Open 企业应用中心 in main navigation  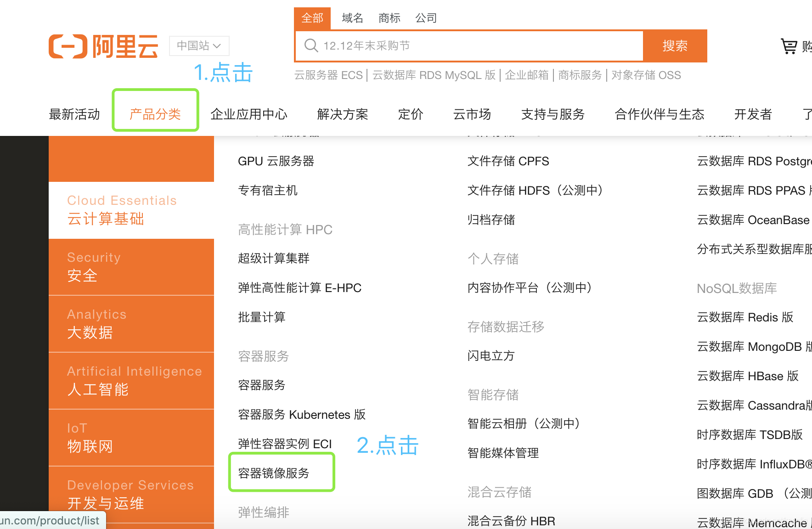[x=249, y=114]
